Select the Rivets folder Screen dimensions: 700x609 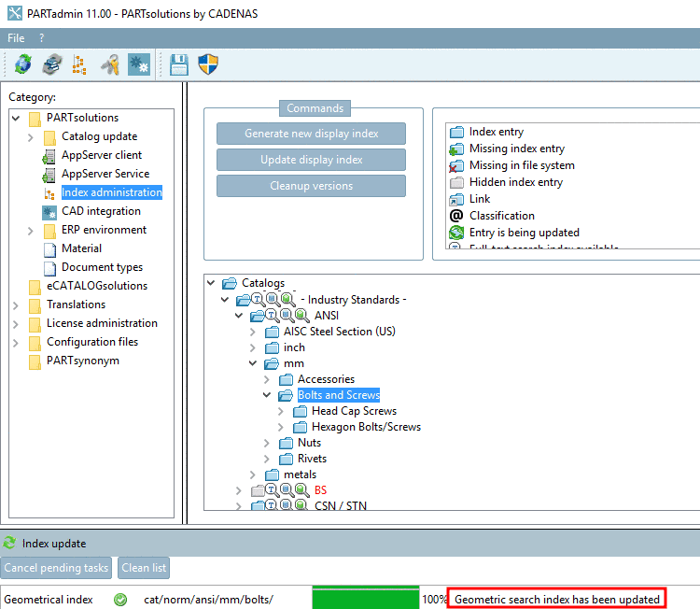(312, 459)
